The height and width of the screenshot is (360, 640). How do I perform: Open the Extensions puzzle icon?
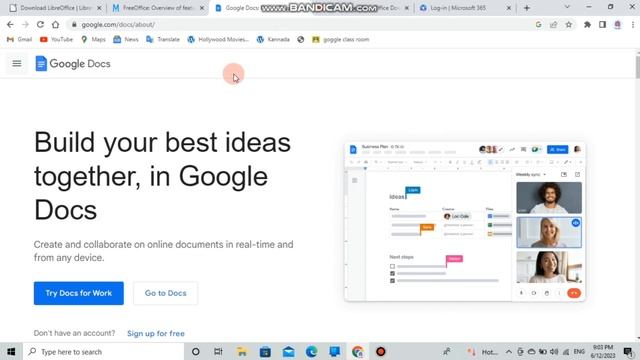coord(587,24)
